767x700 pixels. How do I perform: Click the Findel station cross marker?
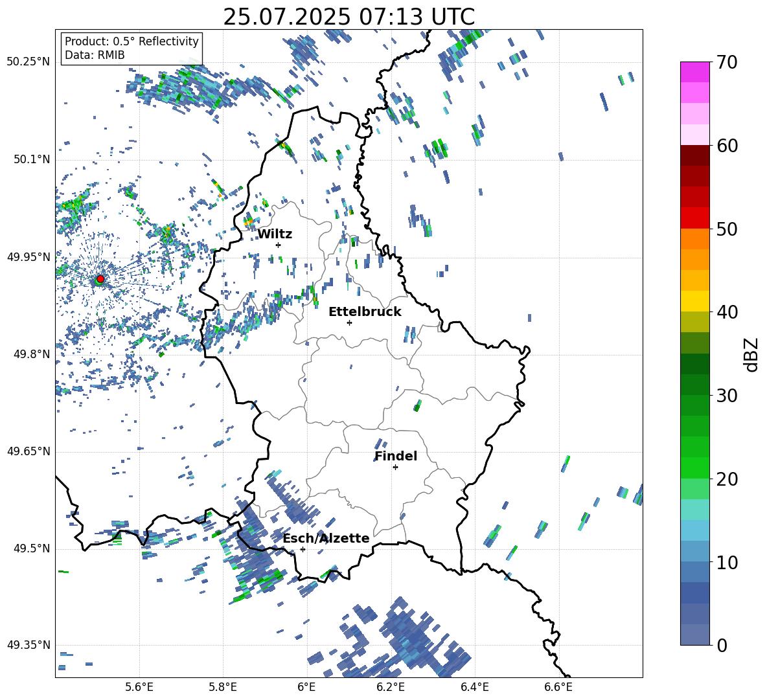click(395, 468)
